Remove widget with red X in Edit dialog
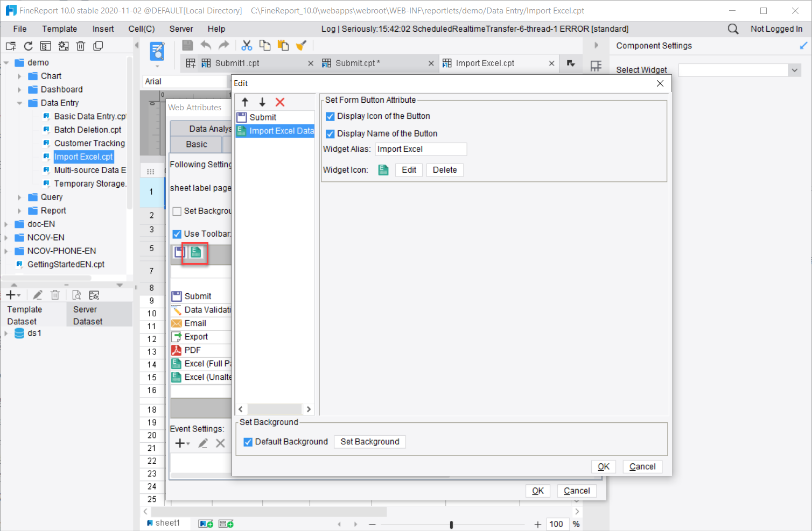 (280, 102)
